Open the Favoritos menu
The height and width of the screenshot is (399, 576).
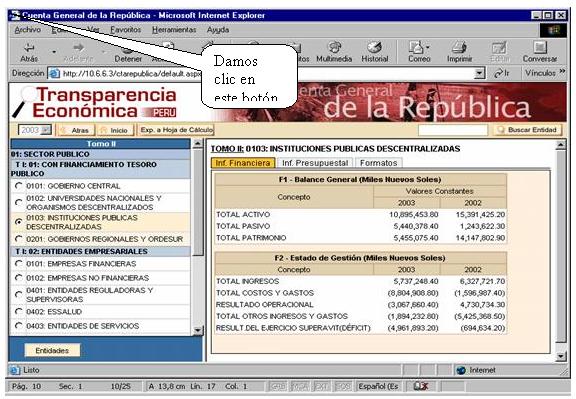(126, 30)
